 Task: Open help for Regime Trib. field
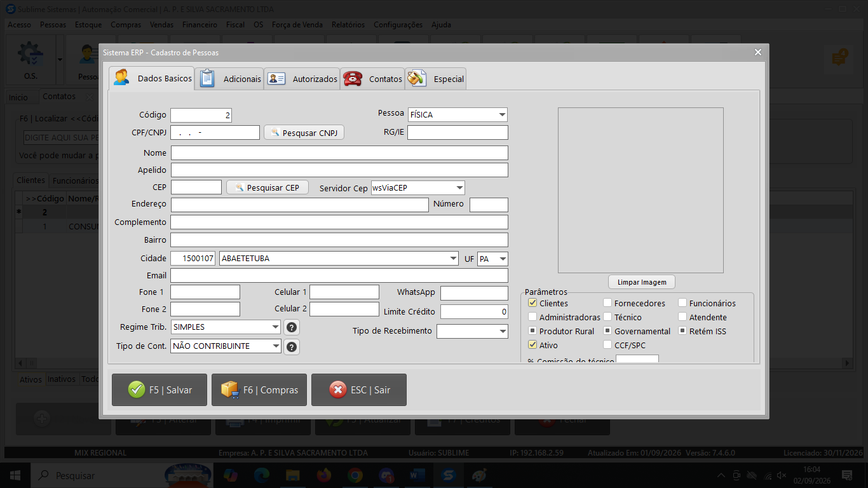(292, 327)
